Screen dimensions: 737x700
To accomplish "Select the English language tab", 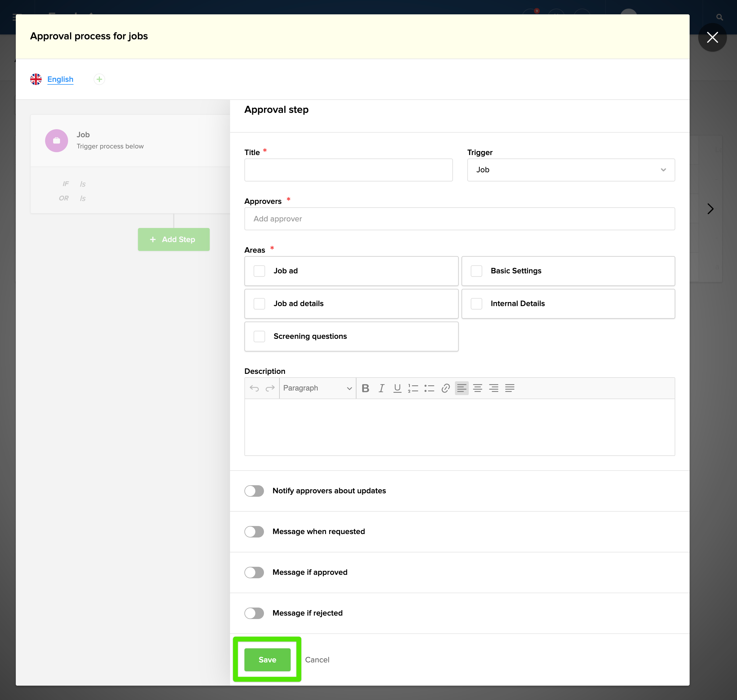I will pos(60,79).
